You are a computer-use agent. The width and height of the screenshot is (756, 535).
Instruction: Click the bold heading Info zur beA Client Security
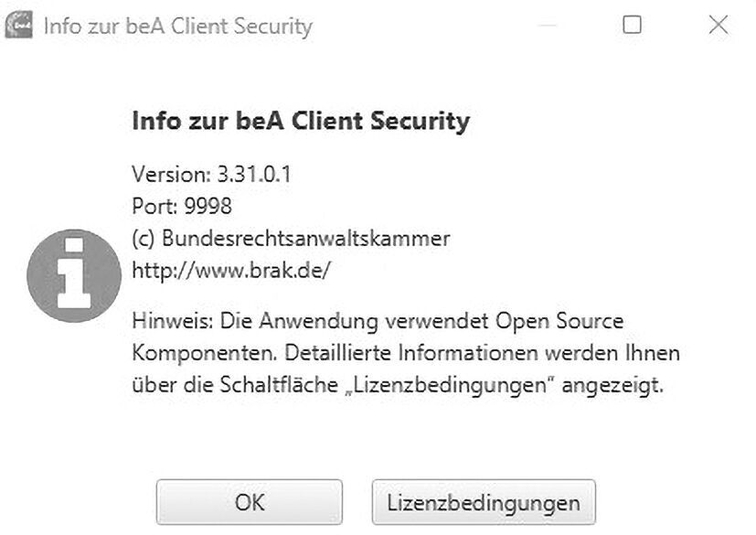301,121
